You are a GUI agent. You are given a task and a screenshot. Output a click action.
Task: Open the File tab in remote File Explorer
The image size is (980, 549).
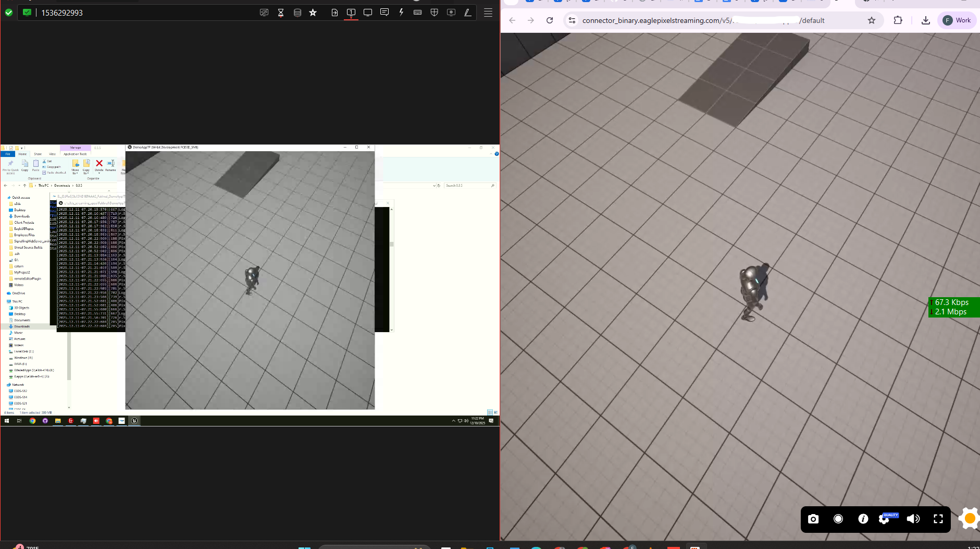pos(8,154)
